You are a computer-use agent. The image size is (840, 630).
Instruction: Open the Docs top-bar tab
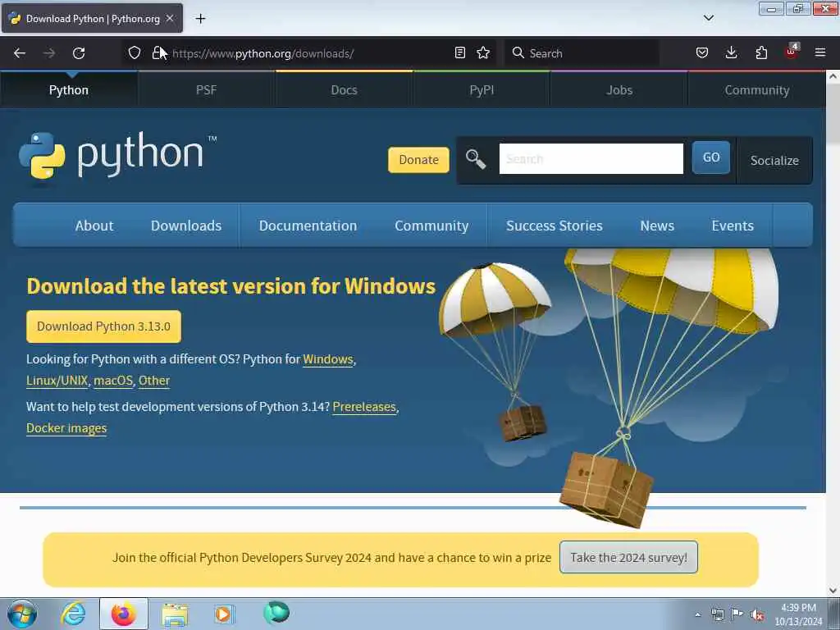tap(344, 90)
